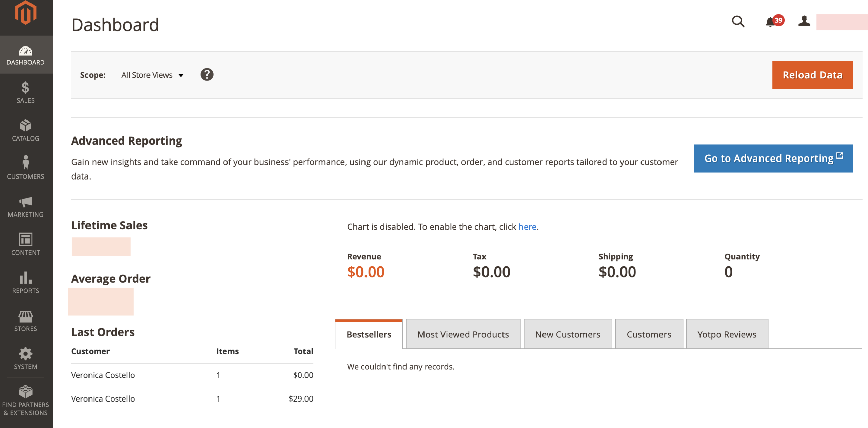This screenshot has height=428, width=868.
Task: Click the Lifetime Sales heading
Action: 109,225
